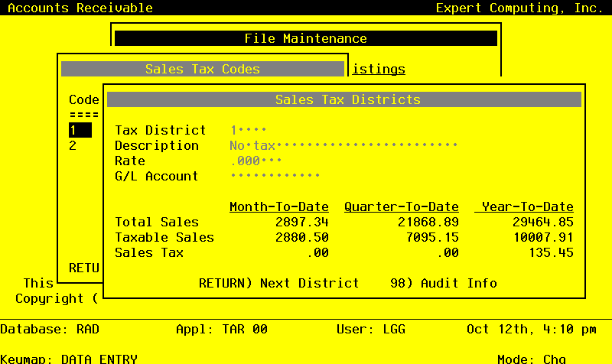Click Total Sales quarter value 21868.89
The height and width of the screenshot is (364, 612).
coord(428,222)
